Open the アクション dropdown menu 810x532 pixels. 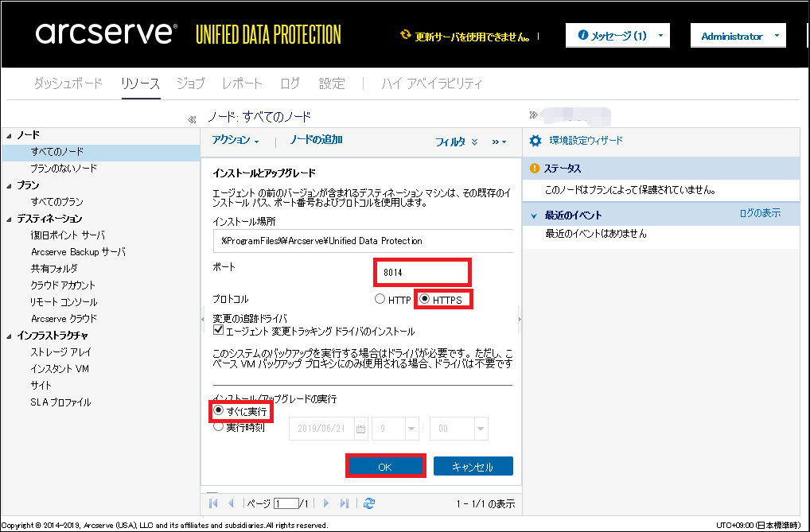tap(236, 140)
